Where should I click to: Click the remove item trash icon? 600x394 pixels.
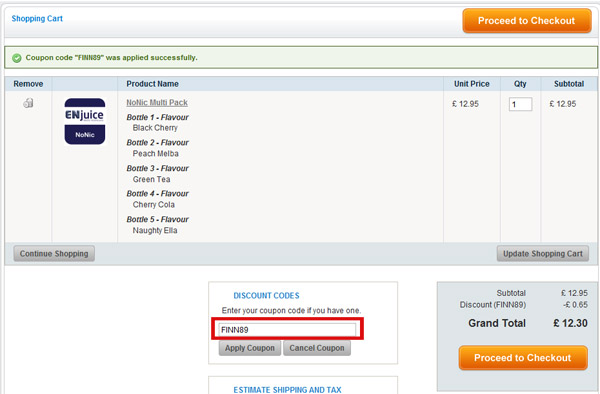(28, 103)
